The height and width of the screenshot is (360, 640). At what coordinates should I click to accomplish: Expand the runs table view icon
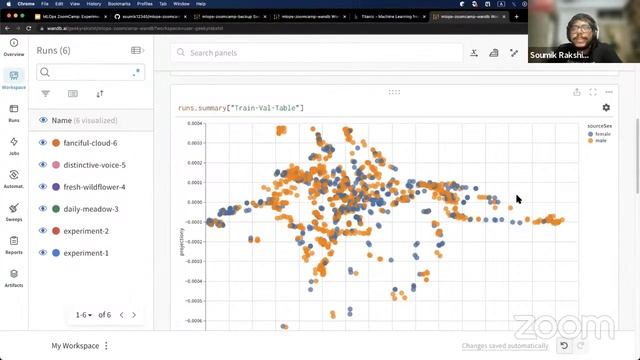[x=137, y=50]
